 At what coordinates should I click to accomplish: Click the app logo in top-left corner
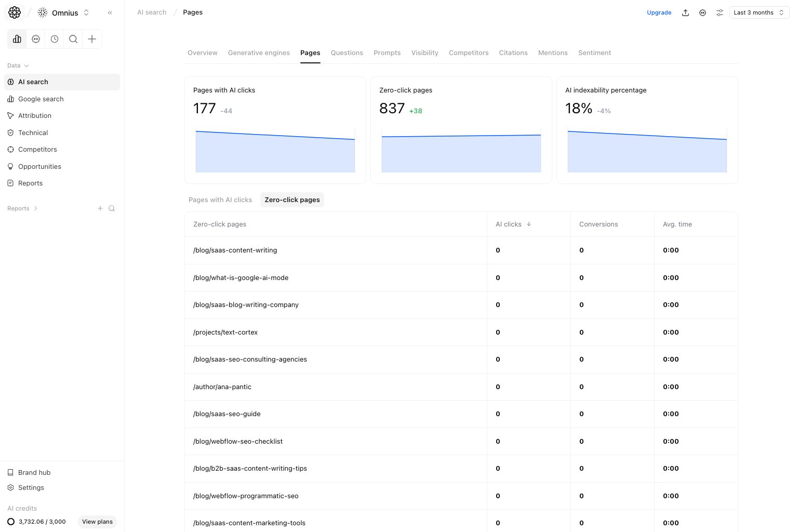(15, 12)
